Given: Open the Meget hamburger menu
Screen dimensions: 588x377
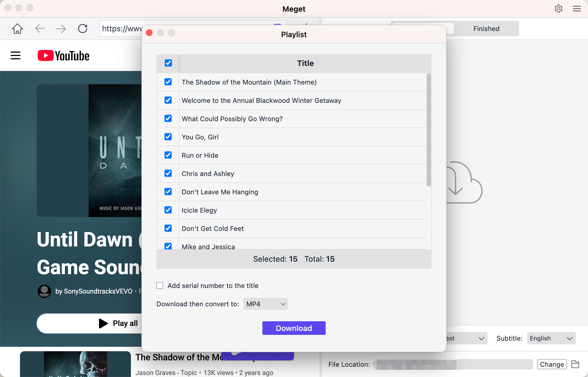Looking at the screenshot, I should (x=576, y=9).
